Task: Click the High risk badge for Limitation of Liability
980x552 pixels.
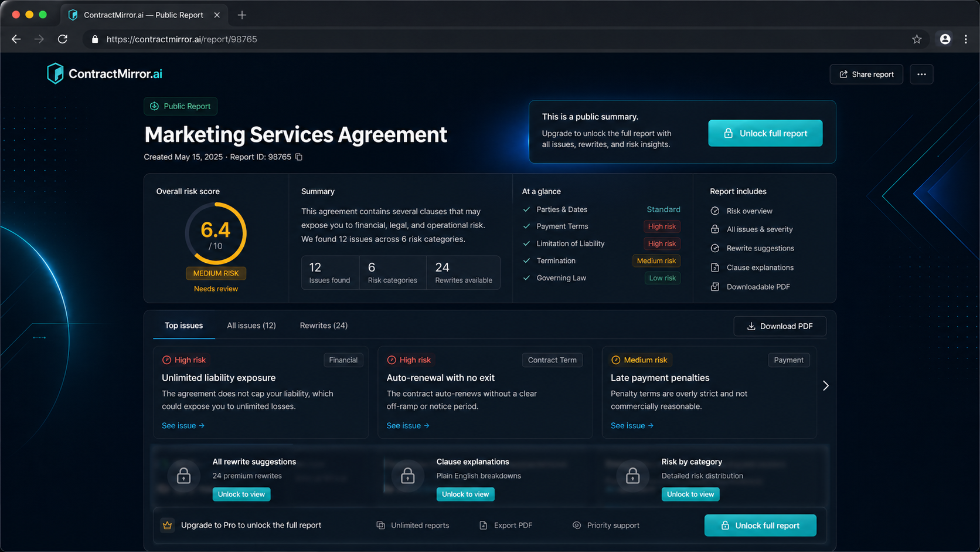Action: [x=662, y=243]
